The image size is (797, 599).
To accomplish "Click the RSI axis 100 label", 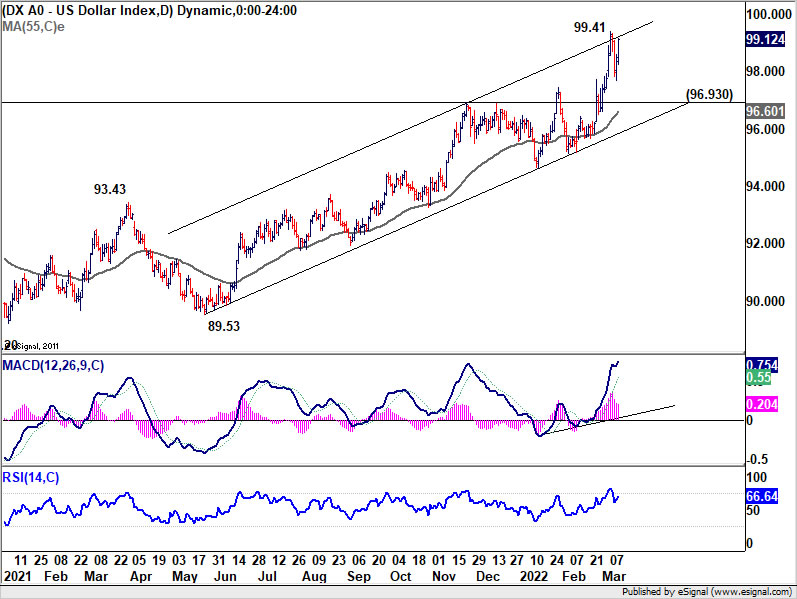I will [x=756, y=477].
